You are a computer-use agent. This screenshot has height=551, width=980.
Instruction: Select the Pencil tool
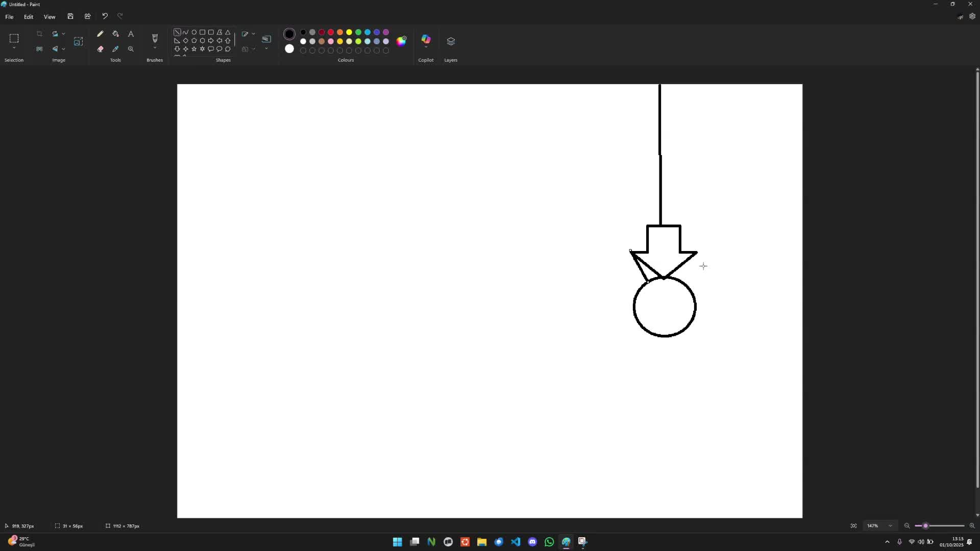(x=100, y=34)
